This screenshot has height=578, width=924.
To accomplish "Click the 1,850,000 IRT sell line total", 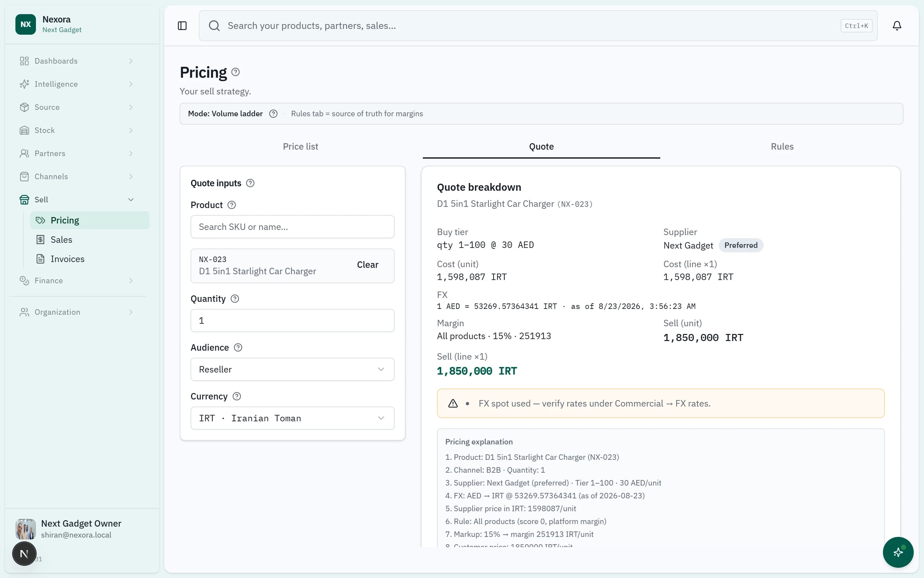I will (476, 371).
